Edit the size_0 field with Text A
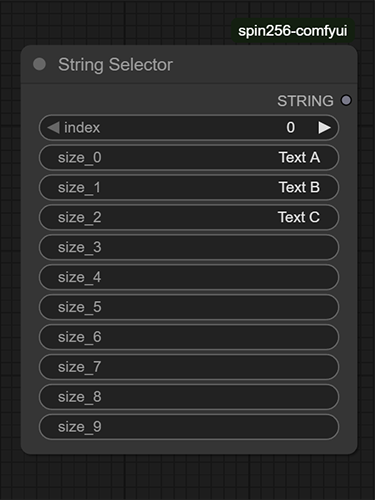The width and height of the screenshot is (375, 500). (189, 157)
